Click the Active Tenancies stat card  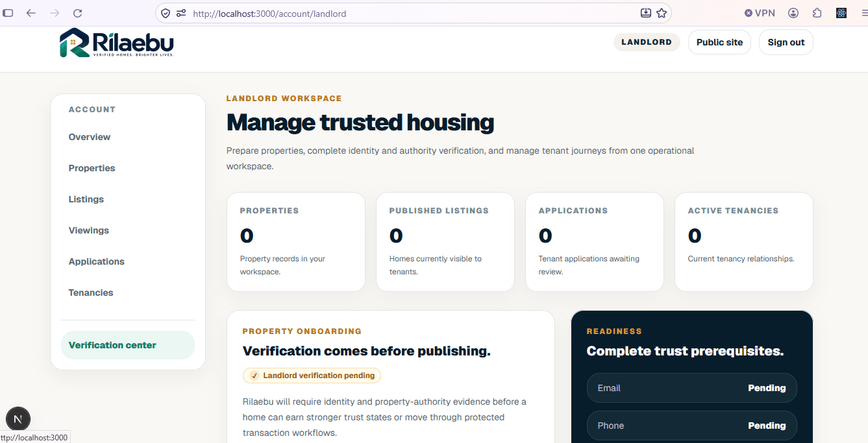coord(744,242)
